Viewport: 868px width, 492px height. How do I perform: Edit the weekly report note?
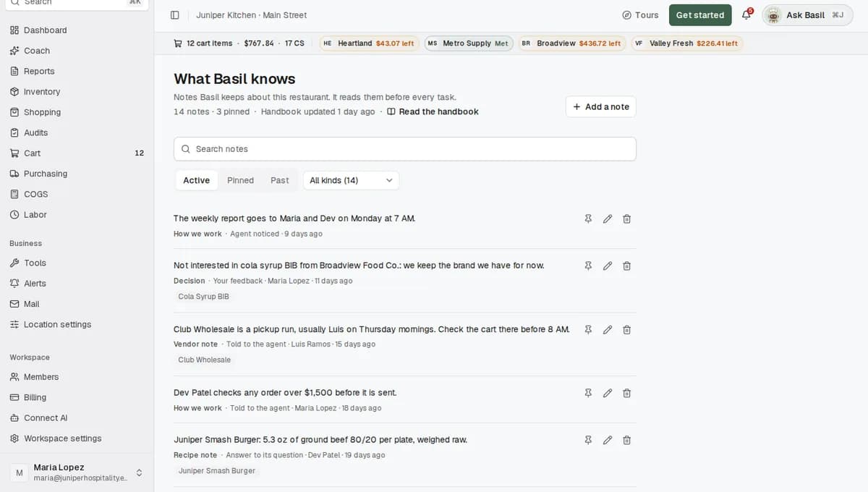click(608, 219)
